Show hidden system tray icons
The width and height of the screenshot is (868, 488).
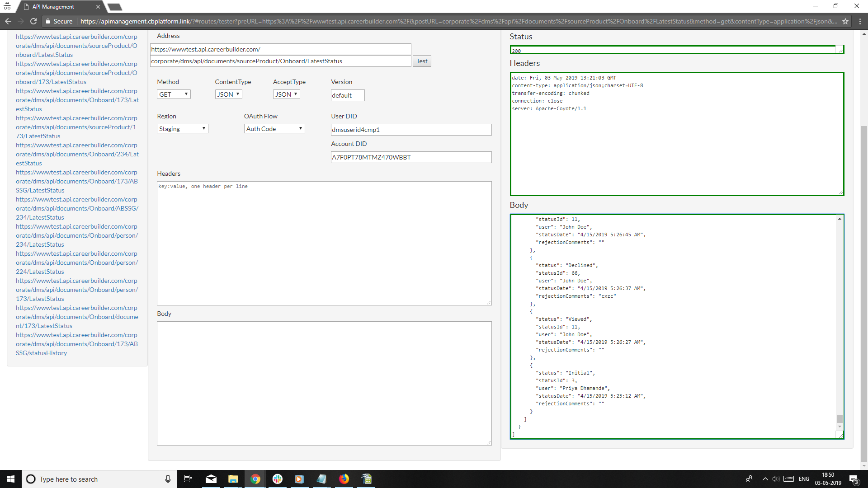pos(765,479)
